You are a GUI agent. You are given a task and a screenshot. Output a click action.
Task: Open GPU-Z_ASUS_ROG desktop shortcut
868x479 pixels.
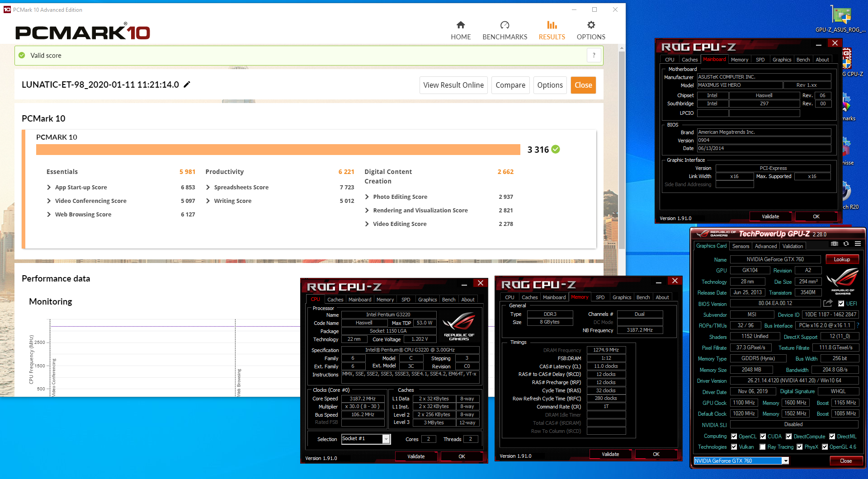[840, 18]
